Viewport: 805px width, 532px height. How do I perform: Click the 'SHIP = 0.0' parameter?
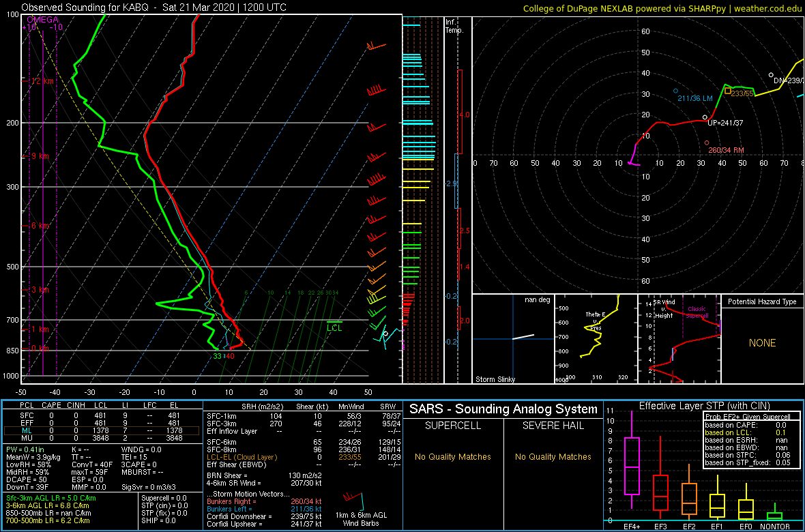(160, 521)
